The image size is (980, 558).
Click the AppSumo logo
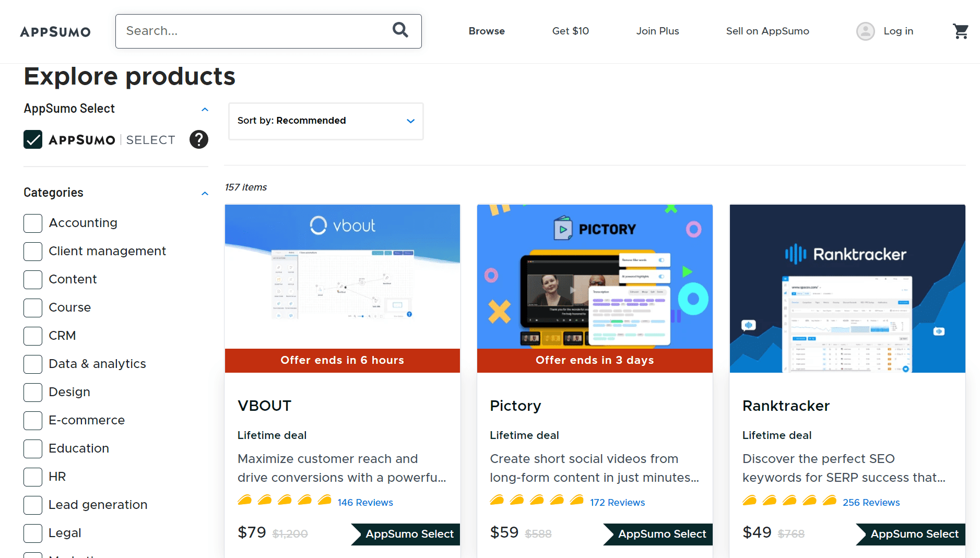point(55,32)
